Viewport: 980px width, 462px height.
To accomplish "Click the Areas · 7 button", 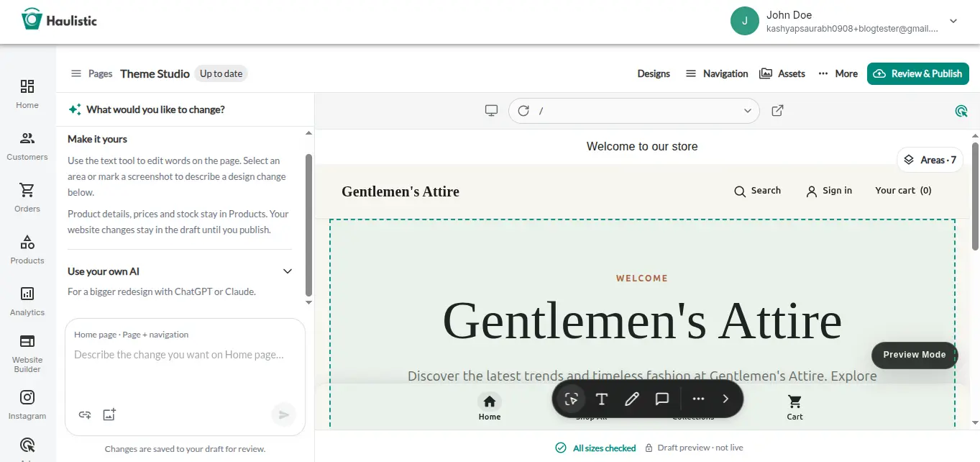I will (930, 160).
